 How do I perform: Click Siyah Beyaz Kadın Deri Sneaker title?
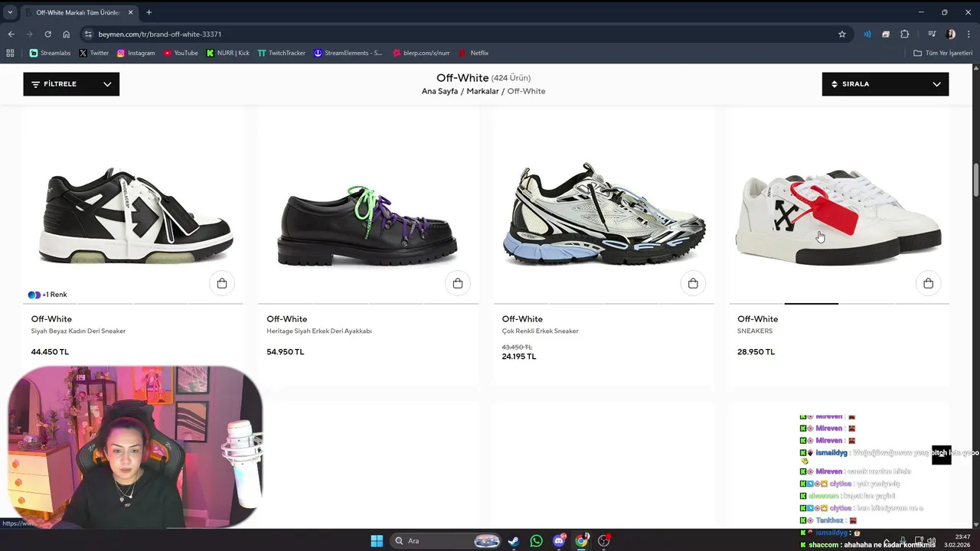78,331
